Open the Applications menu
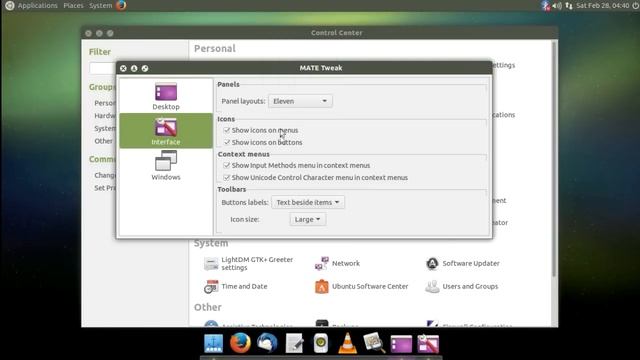Viewport: 640px width, 360px height. coord(38,5)
